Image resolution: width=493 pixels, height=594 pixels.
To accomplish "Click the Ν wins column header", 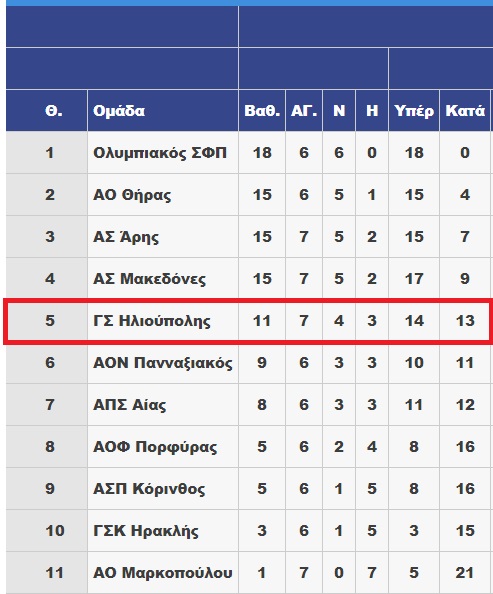I will click(x=339, y=111).
